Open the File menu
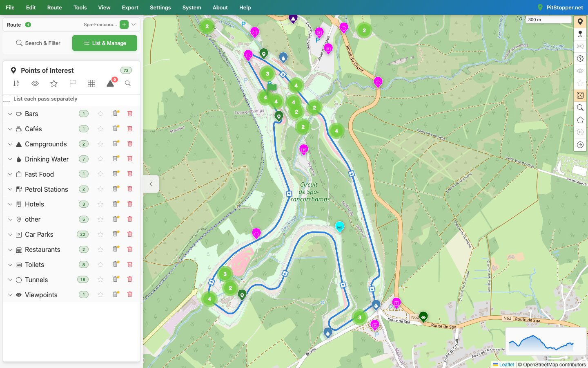 (10, 7)
